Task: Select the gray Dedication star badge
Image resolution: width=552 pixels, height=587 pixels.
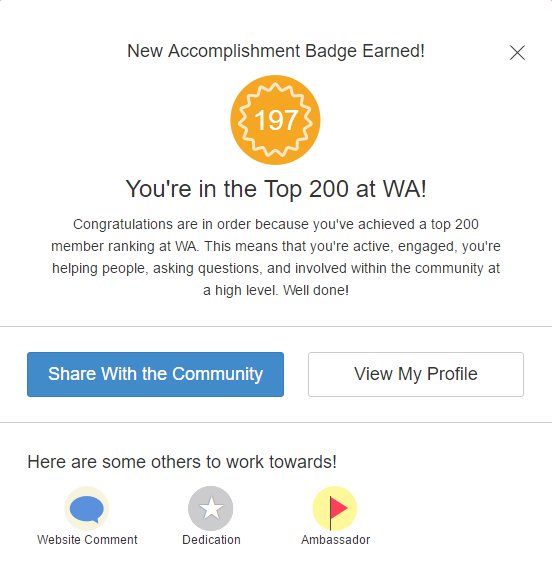Action: click(211, 508)
